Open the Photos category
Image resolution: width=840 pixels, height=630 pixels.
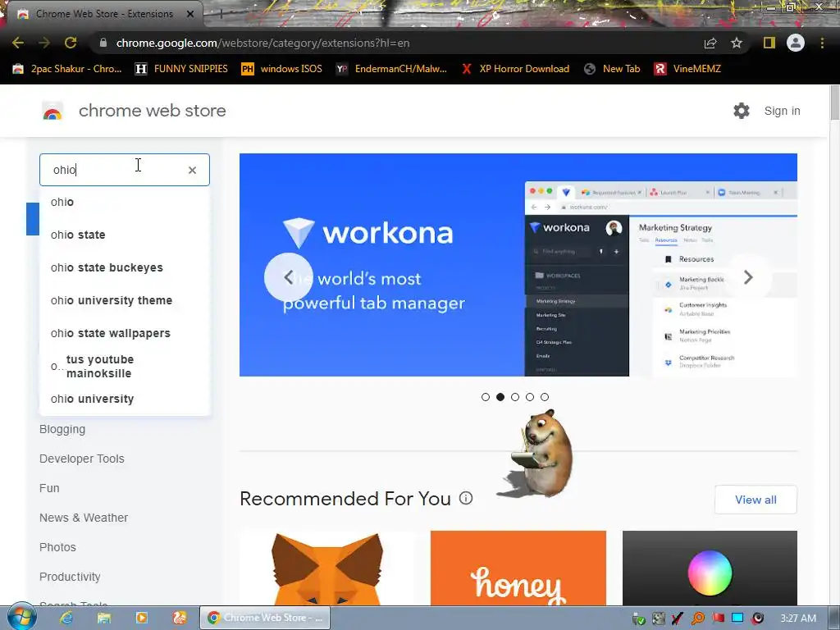click(57, 547)
